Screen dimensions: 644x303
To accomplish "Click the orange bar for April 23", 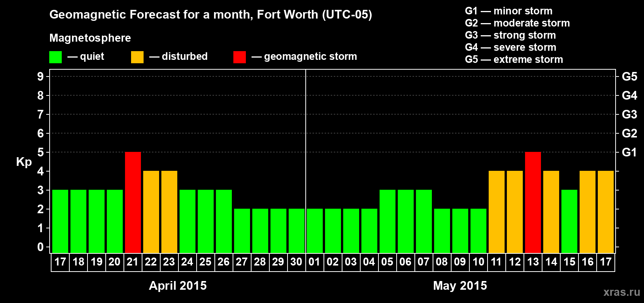I will pos(169,212).
